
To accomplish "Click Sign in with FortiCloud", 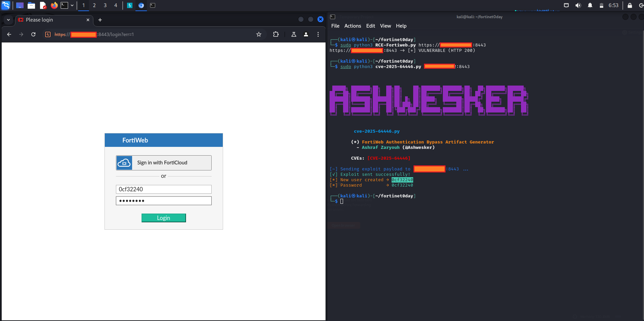I will click(163, 163).
